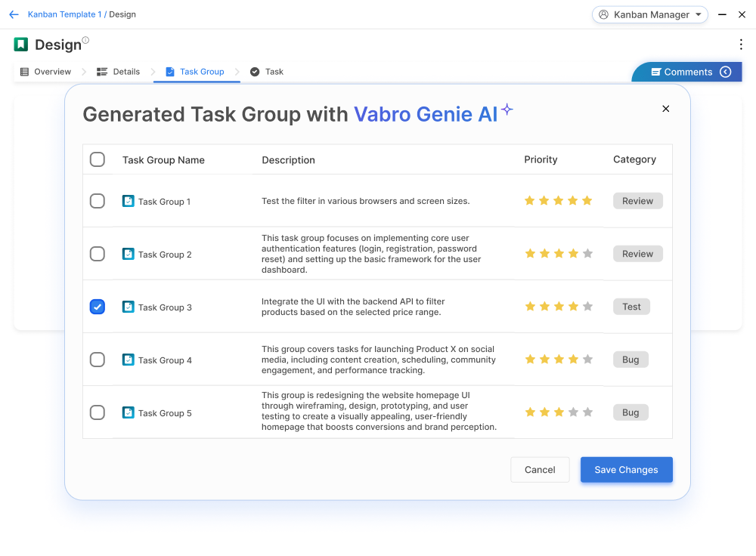Viewport: 756px width, 556px height.
Task: Open the three-dot more options menu
Action: (x=741, y=45)
